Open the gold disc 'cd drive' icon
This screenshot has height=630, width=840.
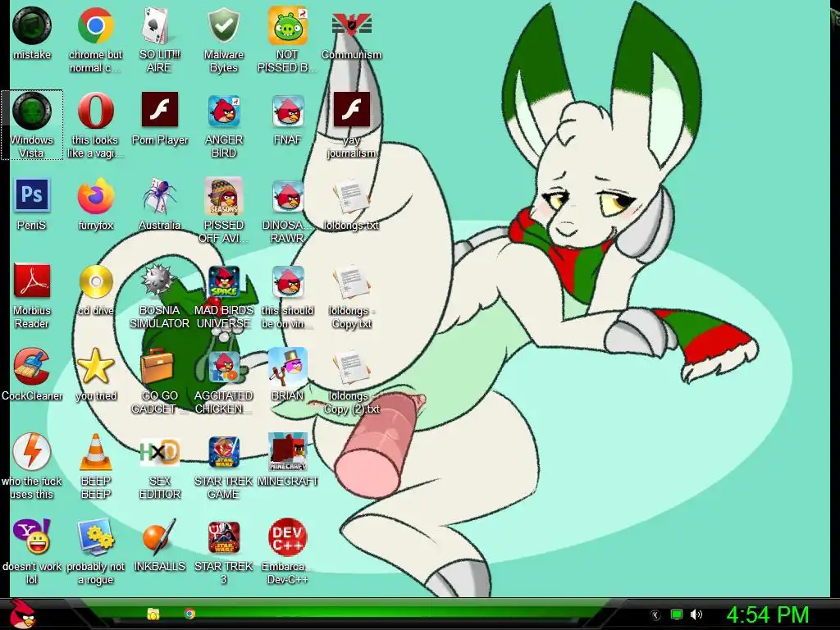pos(95,281)
